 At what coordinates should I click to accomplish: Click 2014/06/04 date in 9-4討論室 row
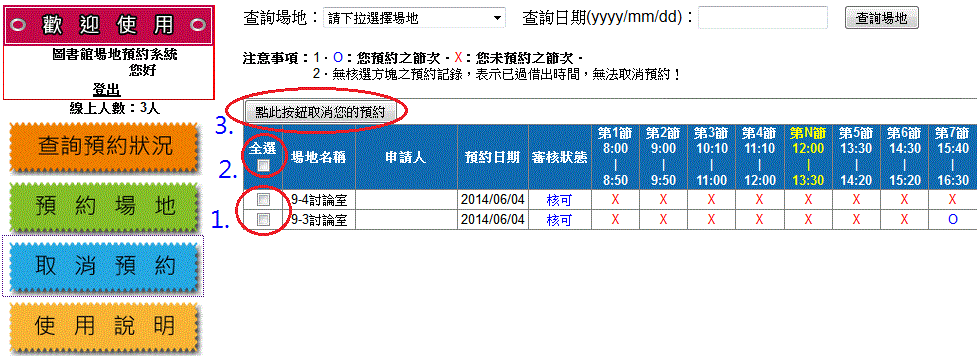click(493, 200)
